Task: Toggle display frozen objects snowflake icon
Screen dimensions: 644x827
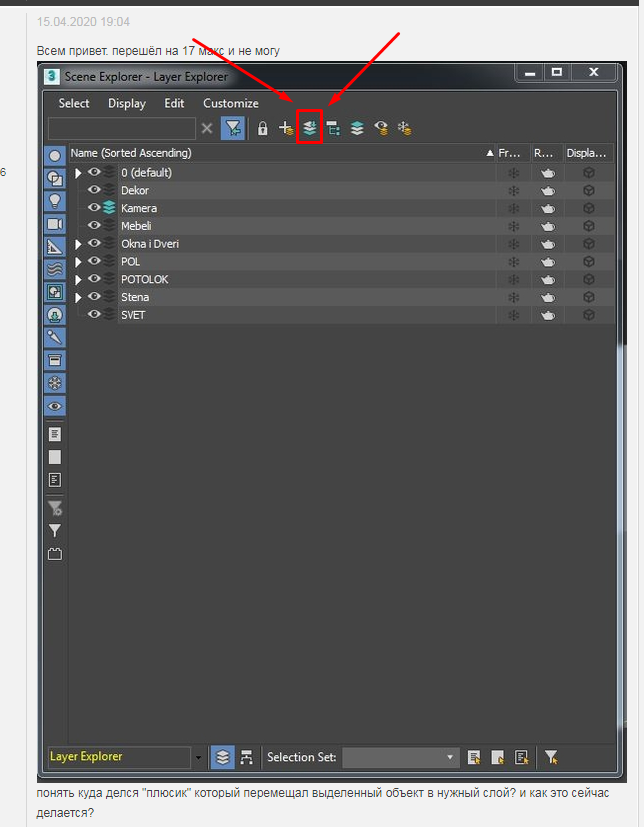Action: 55,383
